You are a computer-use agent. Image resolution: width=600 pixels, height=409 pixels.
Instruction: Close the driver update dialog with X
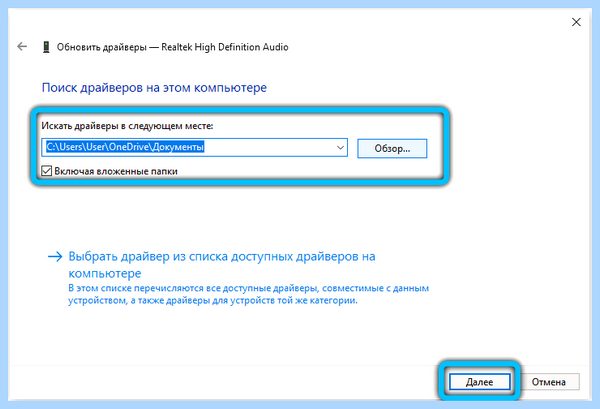(x=576, y=22)
